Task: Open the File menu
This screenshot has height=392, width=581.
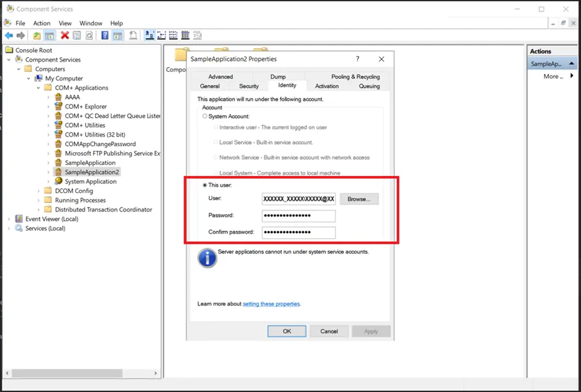Action: pos(20,23)
